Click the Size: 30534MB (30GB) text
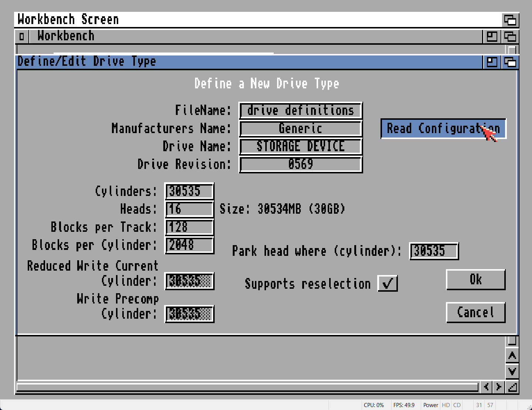The width and height of the screenshot is (532, 410). pos(283,209)
